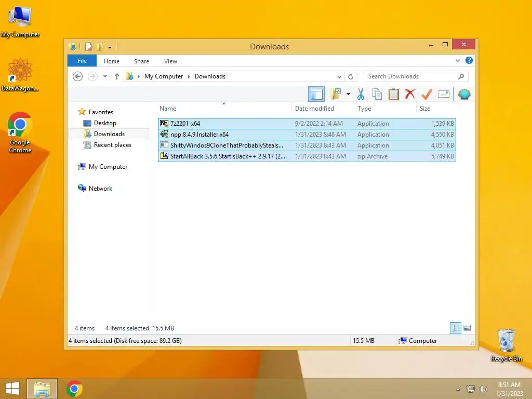This screenshot has width=532, height=399.
Task: Toggle the navigation pane toolbar button
Action: point(316,94)
